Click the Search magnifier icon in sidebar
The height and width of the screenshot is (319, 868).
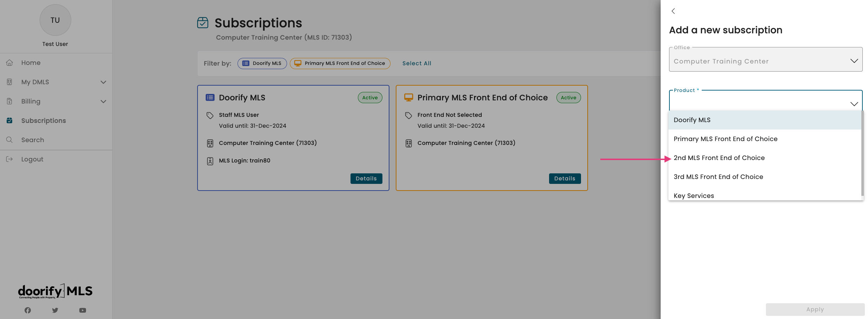click(9, 140)
